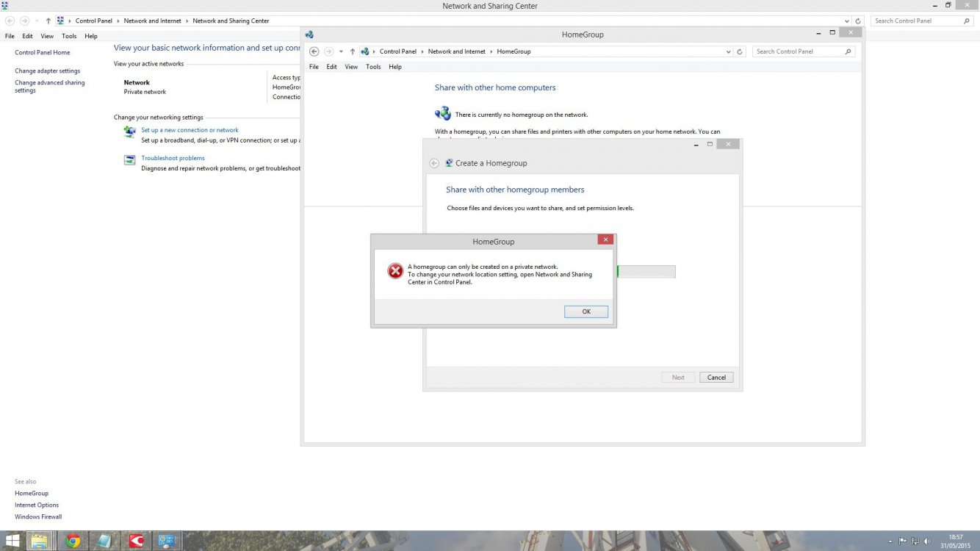Open Windows Firewall under See also
The image size is (980, 551).
point(38,517)
